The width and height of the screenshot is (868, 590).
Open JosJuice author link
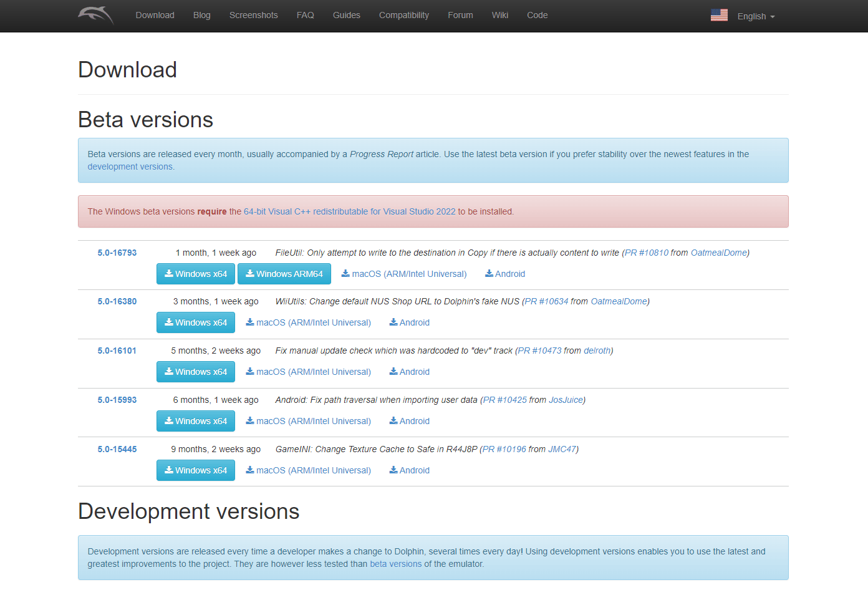pos(566,400)
